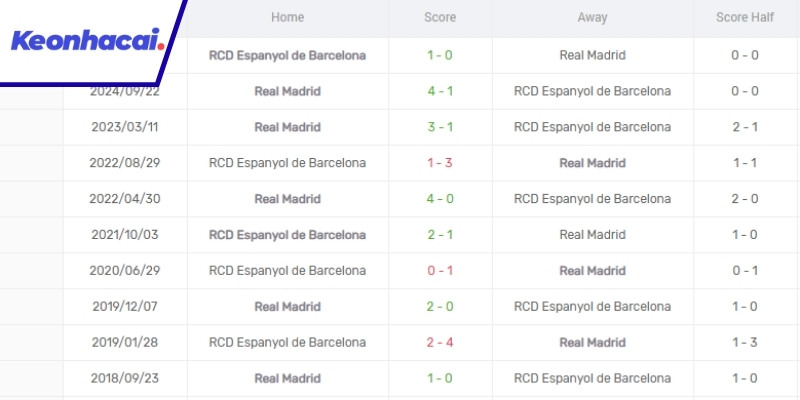Open home team Espanyol on 2021/10/03 row
Screen dimensions: 800x400
[x=287, y=235]
